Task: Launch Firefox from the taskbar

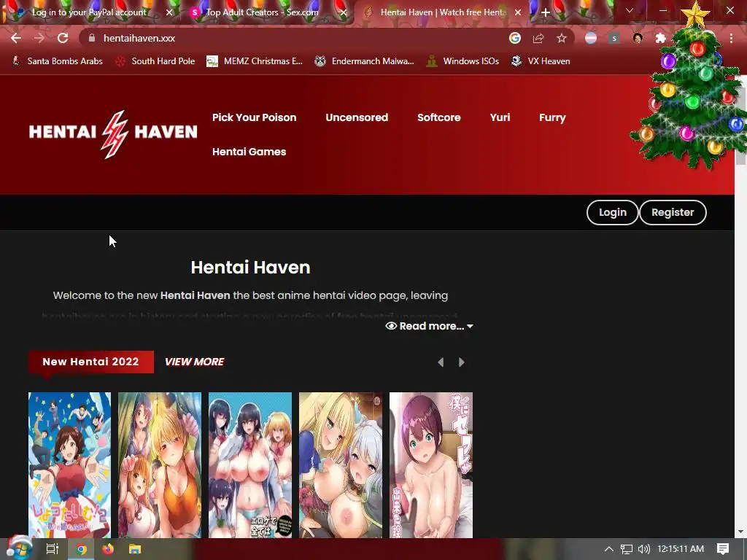Action: 108,549
